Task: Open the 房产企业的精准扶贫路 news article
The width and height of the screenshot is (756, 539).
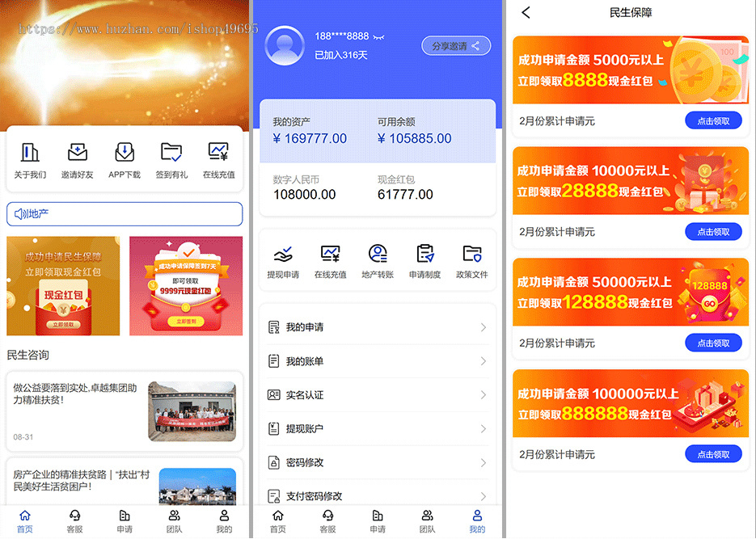Action: (125, 482)
